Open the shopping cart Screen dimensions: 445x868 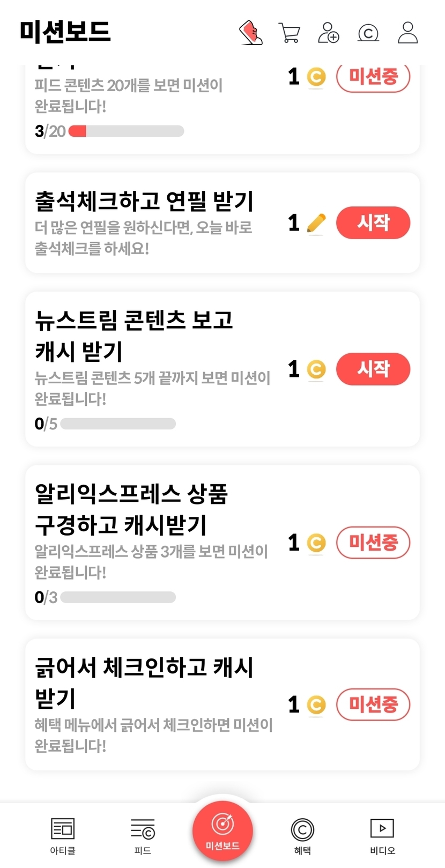coord(289,33)
